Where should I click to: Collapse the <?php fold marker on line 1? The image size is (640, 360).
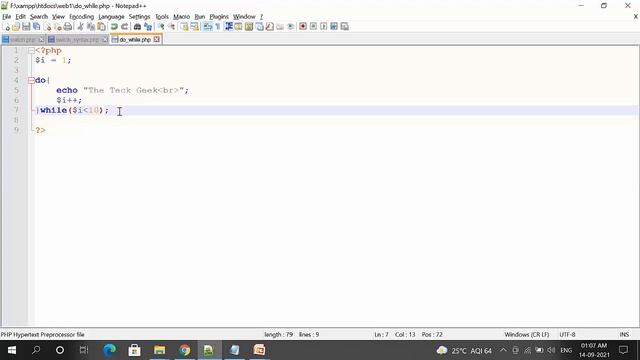tap(31, 51)
